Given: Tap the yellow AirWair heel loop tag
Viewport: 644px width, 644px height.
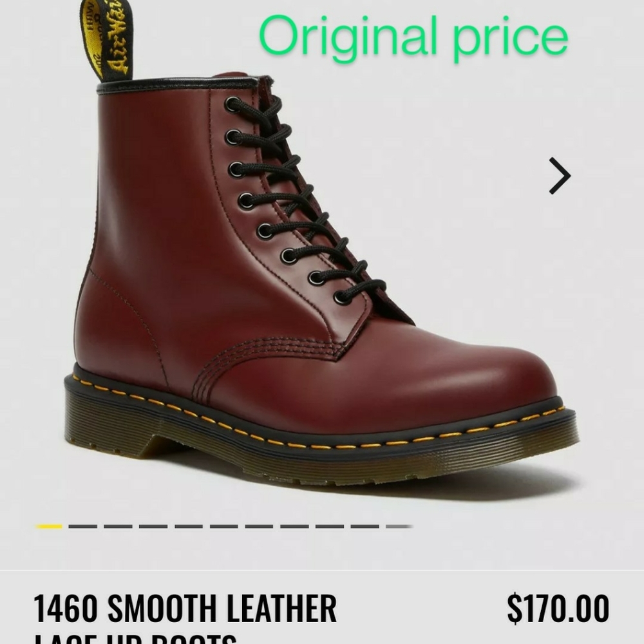Looking at the screenshot, I should coord(106,39).
